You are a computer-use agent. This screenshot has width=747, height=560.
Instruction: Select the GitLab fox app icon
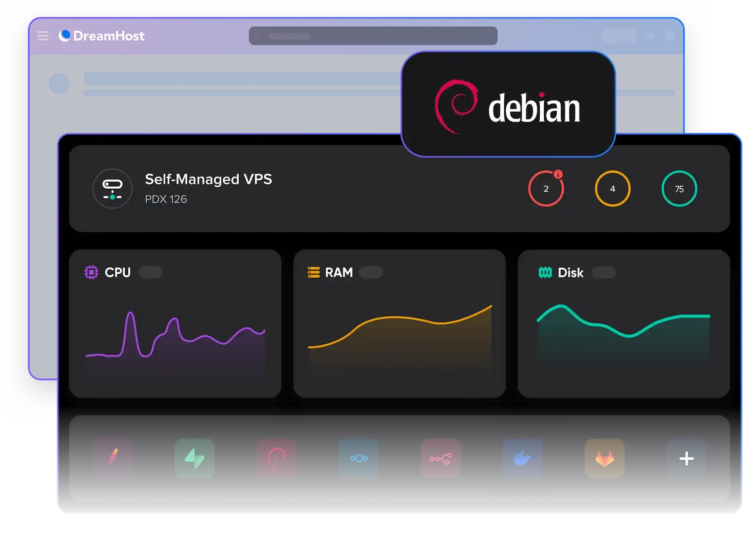click(605, 458)
